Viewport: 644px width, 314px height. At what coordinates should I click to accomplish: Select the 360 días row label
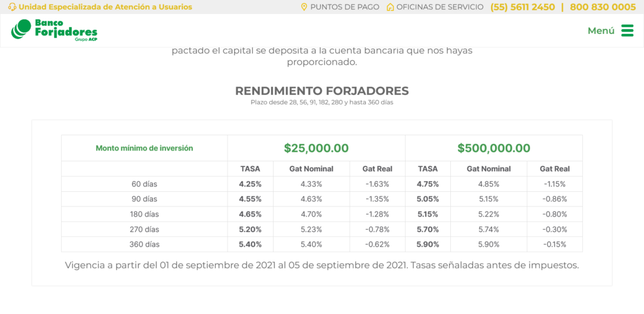(144, 245)
